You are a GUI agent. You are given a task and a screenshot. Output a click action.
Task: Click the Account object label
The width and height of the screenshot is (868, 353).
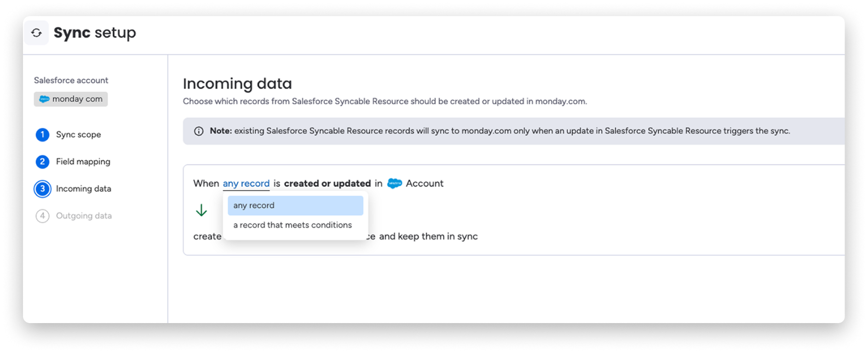[425, 184]
